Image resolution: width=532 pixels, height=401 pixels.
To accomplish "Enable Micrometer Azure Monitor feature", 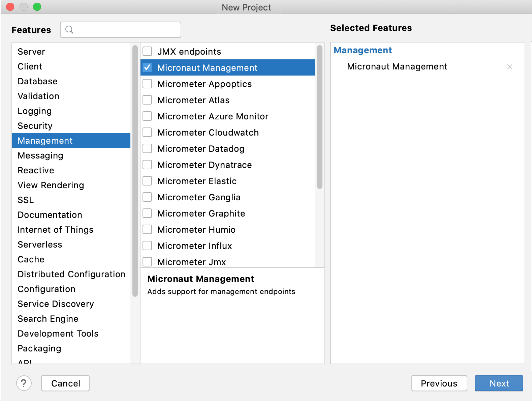I will point(147,116).
